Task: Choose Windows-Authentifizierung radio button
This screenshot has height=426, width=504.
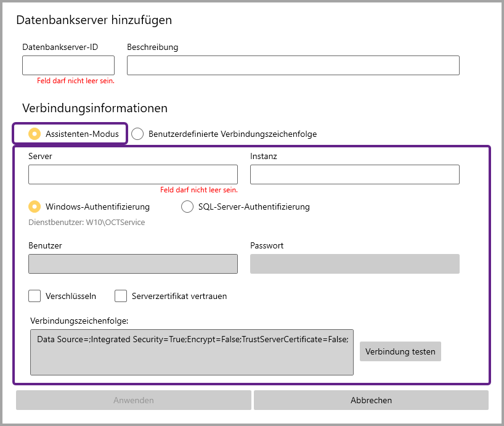Action: click(35, 207)
